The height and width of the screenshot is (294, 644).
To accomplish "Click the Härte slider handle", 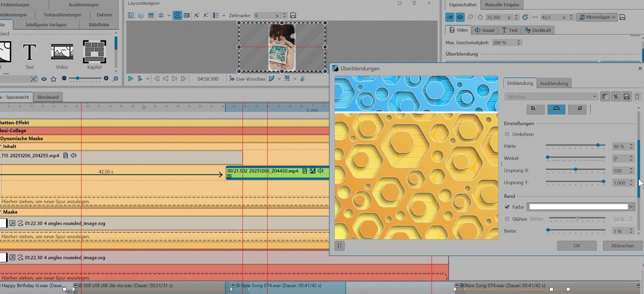I will (x=598, y=145).
